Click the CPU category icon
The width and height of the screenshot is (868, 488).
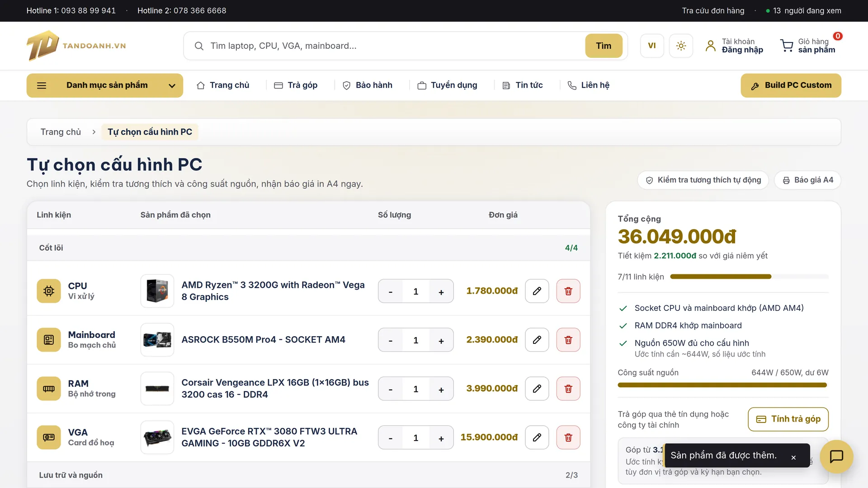[49, 291]
